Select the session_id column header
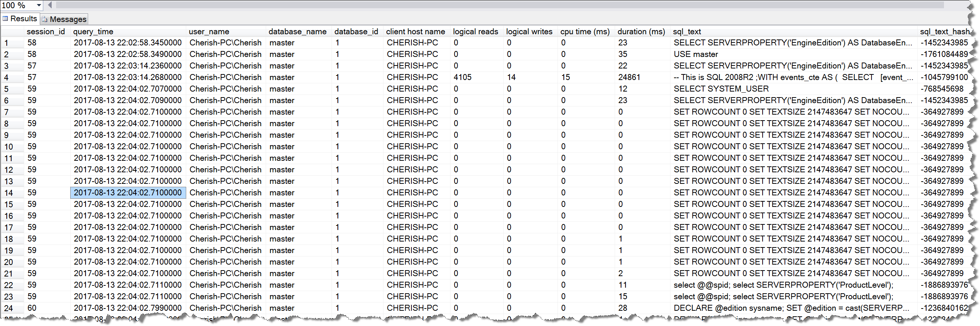Screen dimensions: 980x326 [46, 32]
